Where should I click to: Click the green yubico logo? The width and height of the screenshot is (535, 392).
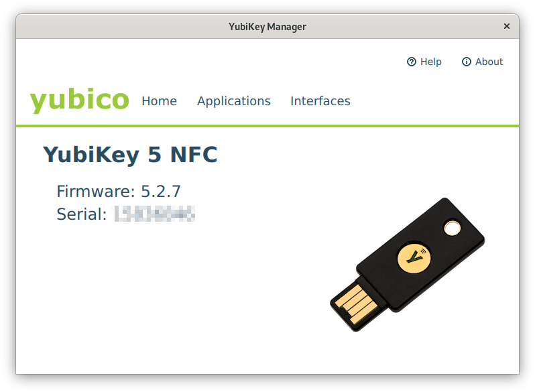tap(79, 100)
